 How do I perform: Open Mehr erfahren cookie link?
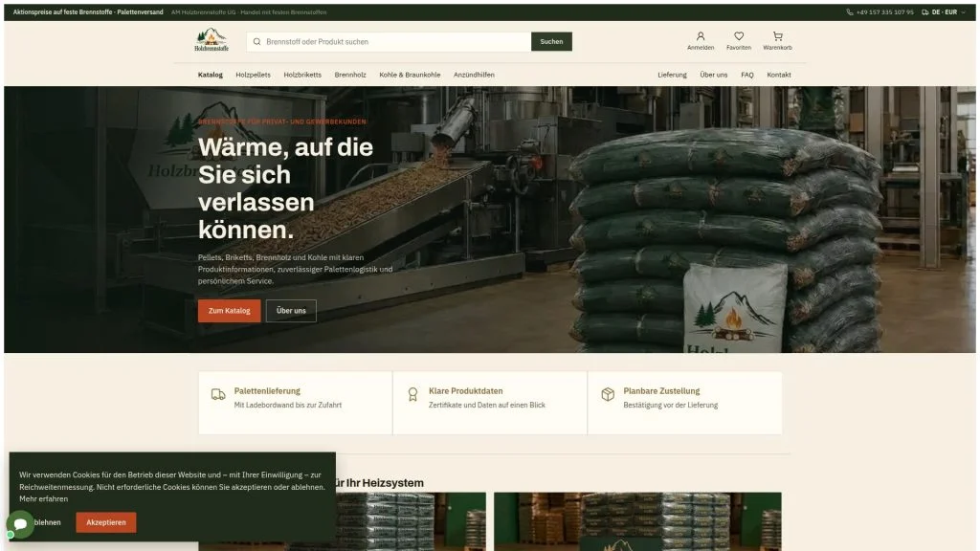43,498
